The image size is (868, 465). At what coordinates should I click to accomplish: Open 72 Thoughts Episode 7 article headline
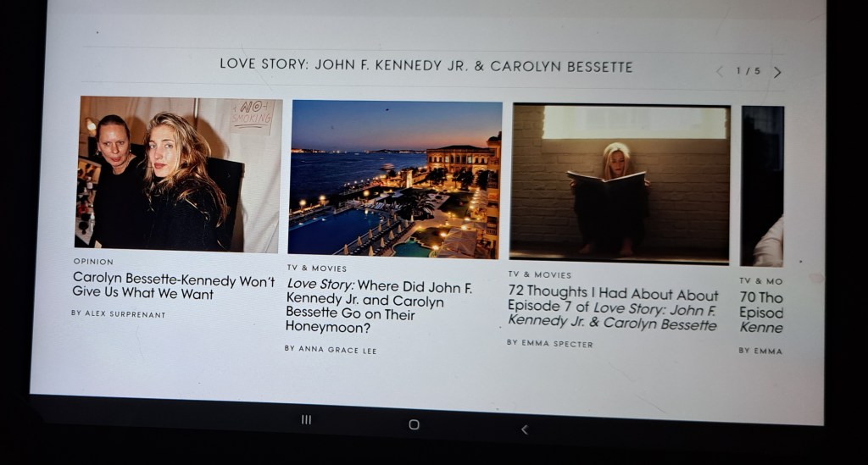pos(613,307)
